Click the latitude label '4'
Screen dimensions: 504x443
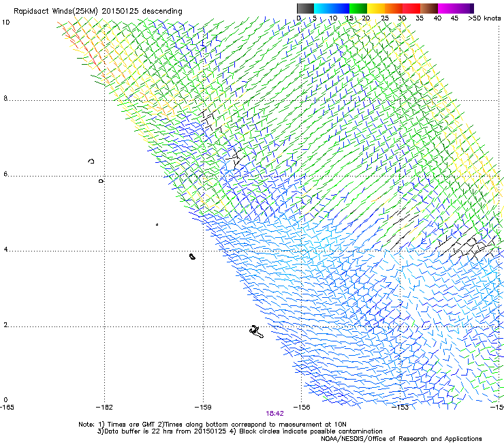[x=5, y=249]
